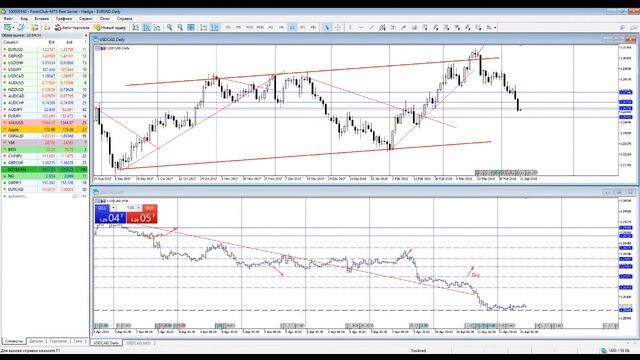Select the H1 timeframe button
The image size is (640, 360).
tap(271, 27)
